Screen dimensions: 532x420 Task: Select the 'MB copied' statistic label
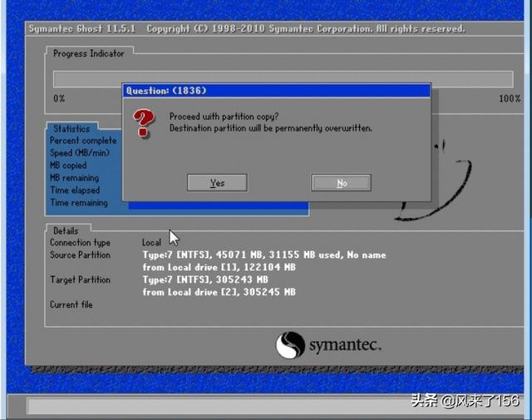[68, 166]
